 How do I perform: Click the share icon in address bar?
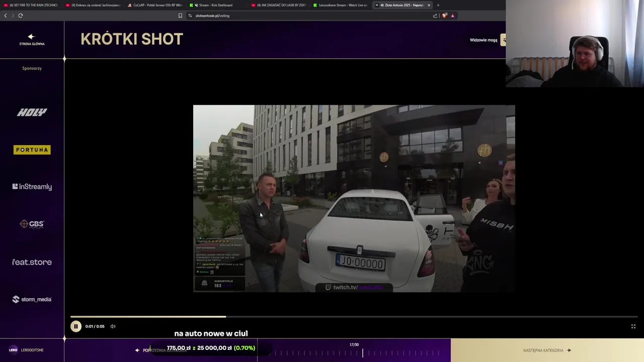[x=435, y=16]
